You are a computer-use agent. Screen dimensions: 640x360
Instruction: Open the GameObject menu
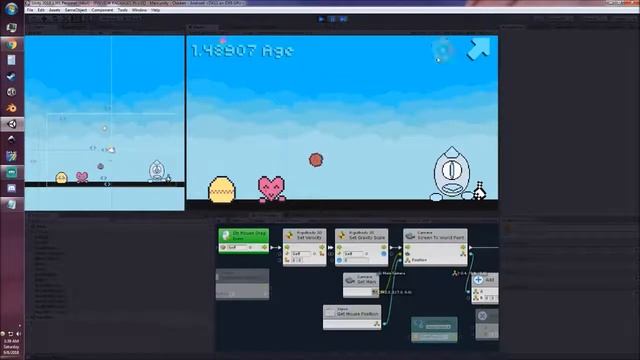point(76,10)
